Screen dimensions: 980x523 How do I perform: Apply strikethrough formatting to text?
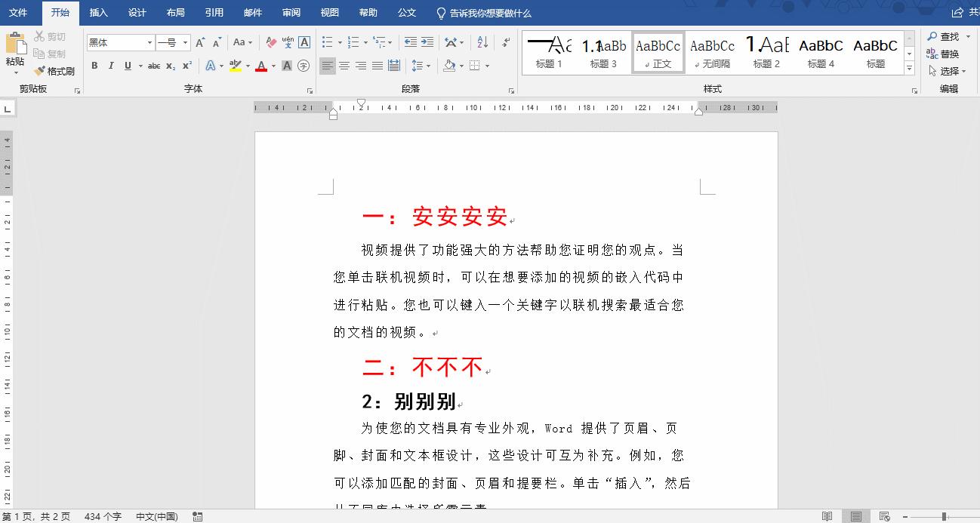[153, 66]
